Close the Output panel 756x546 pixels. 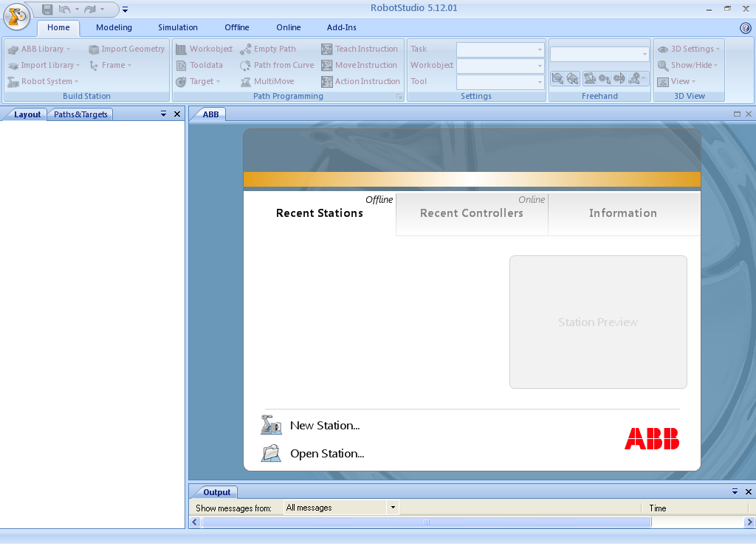[x=749, y=491]
